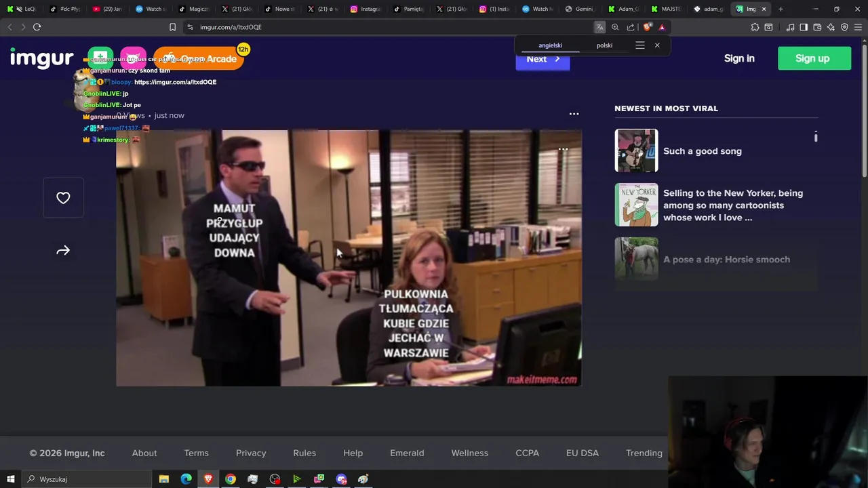This screenshot has height=488, width=868.
Task: Open a new browser tab
Action: point(781,9)
